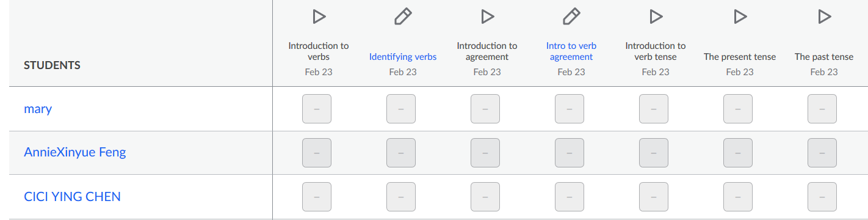This screenshot has height=220, width=868.
Task: Open AnnieXinyue Feng's student page
Action: tap(75, 153)
